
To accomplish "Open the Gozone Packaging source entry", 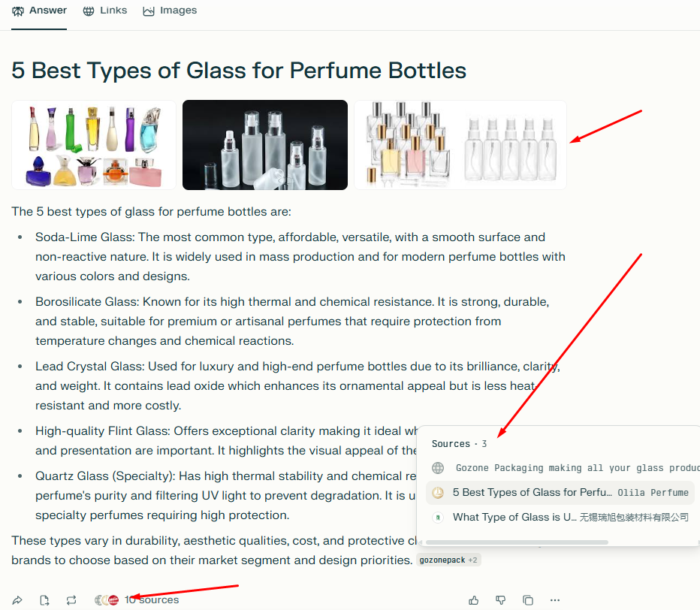I will click(571, 468).
